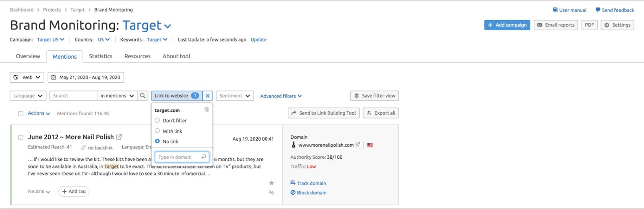This screenshot has height=209, width=644.
Task: Switch to the Statistics tab
Action: pos(101,56)
